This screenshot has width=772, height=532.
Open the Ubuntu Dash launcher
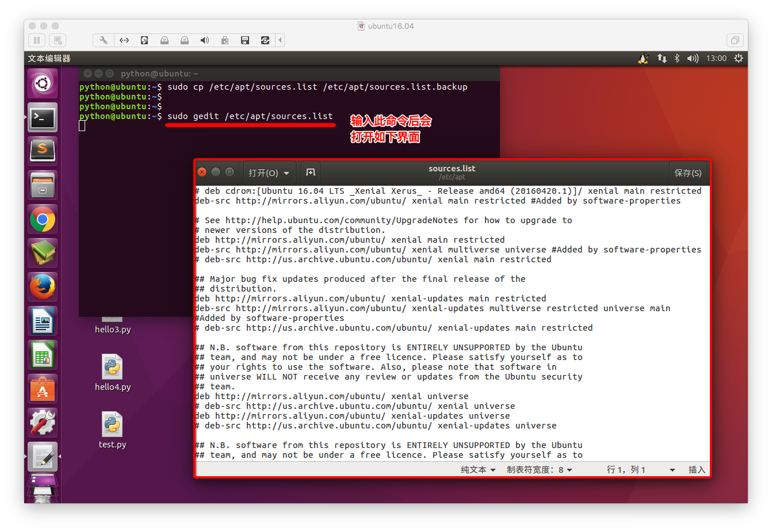[43, 84]
